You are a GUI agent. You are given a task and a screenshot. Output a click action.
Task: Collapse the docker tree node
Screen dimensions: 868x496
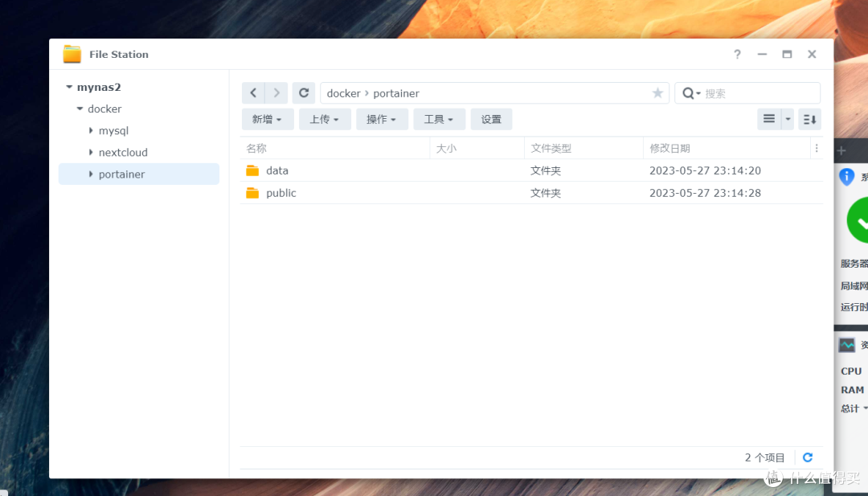tap(80, 109)
